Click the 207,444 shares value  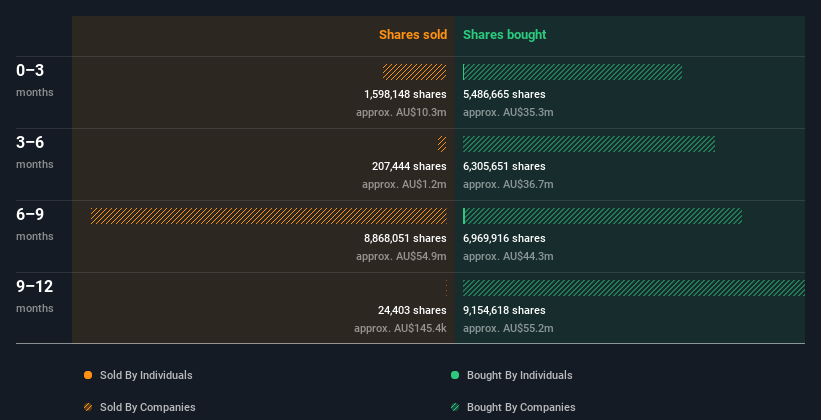pos(409,166)
